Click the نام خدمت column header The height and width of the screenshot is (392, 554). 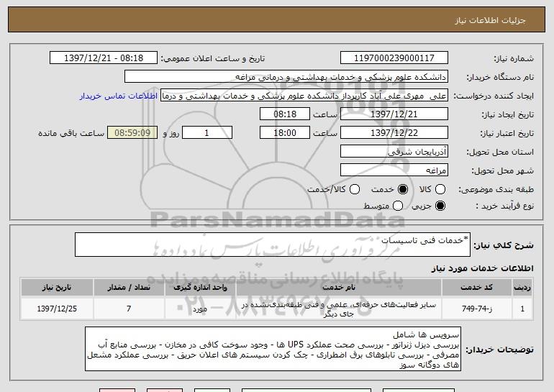(339, 288)
